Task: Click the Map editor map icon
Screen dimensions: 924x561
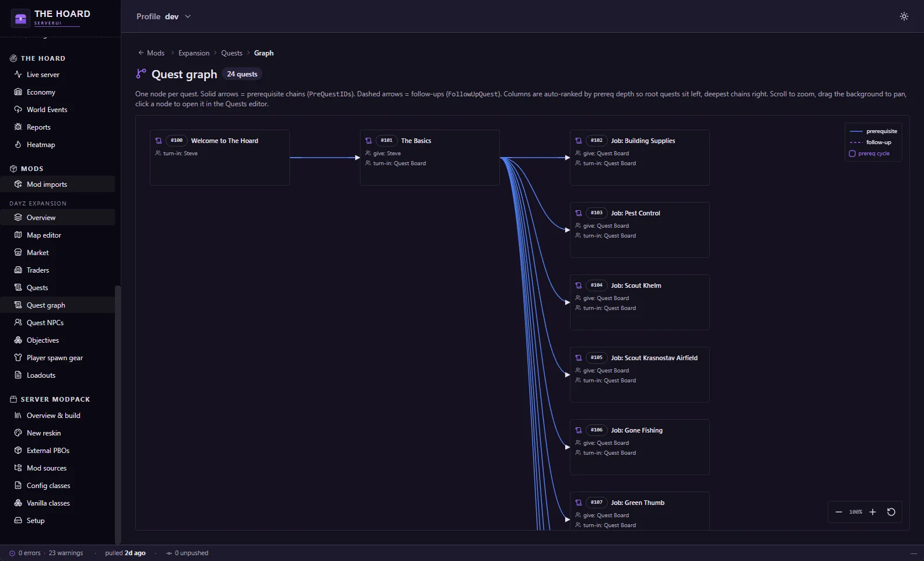Action: (18, 235)
